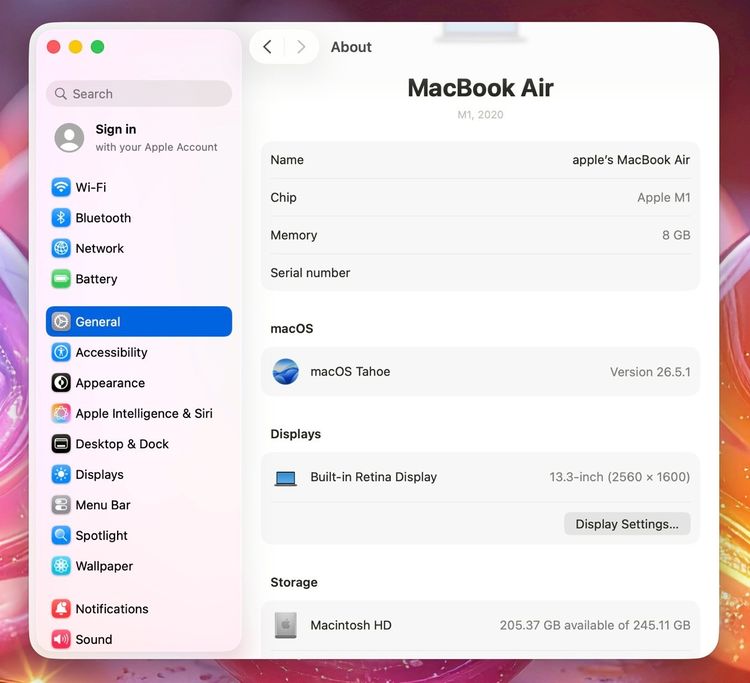Click the Chip row label
Image resolution: width=750 pixels, height=683 pixels.
click(x=283, y=198)
